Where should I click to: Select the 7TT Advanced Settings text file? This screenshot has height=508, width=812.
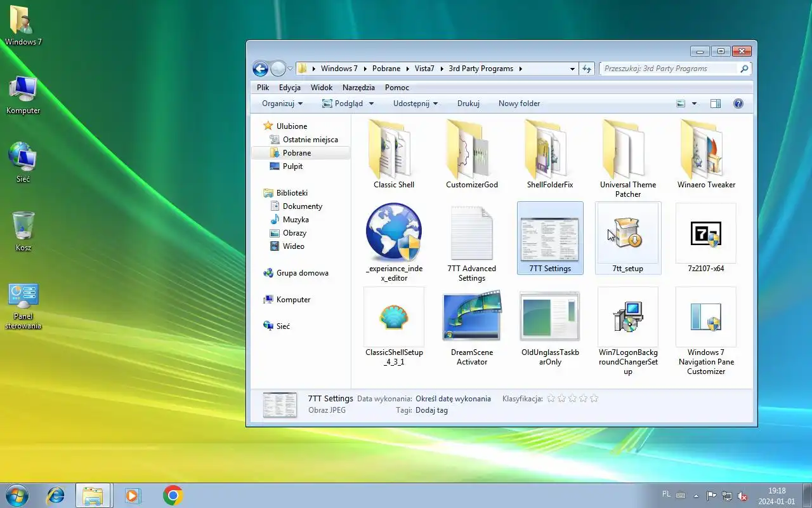(472, 241)
